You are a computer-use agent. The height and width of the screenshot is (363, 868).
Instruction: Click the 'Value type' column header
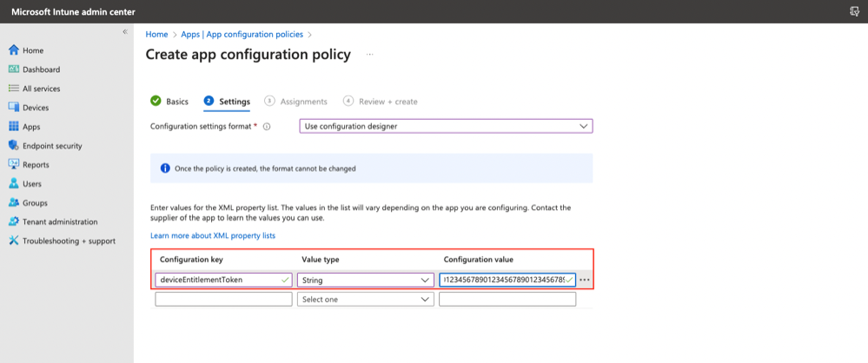click(321, 260)
